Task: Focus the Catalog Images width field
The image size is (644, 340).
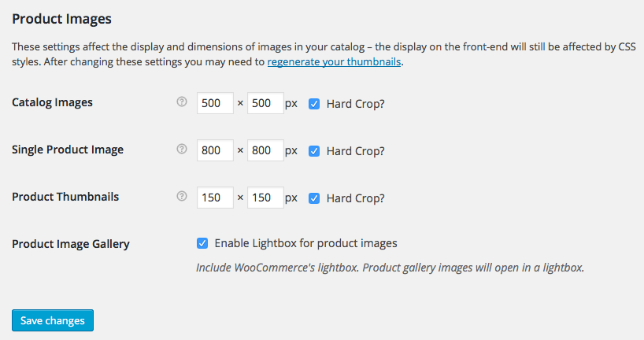Action: tap(215, 103)
